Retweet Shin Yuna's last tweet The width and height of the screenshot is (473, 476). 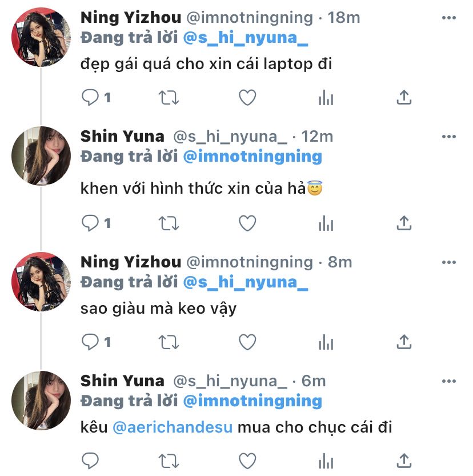coord(168,461)
